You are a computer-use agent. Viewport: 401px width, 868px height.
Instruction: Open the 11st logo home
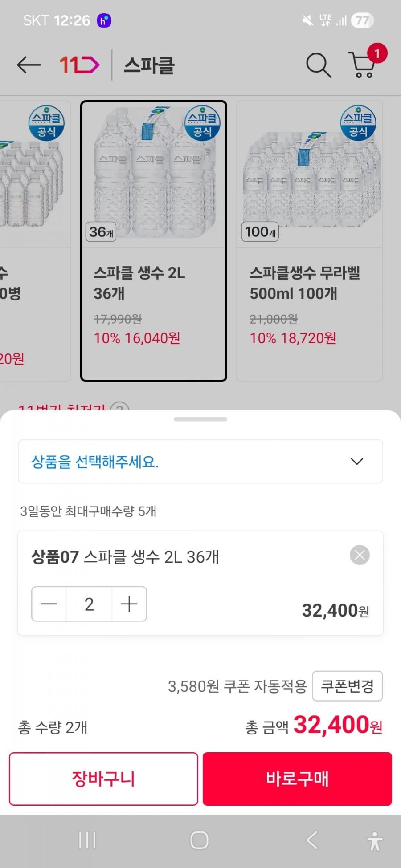[x=79, y=65]
